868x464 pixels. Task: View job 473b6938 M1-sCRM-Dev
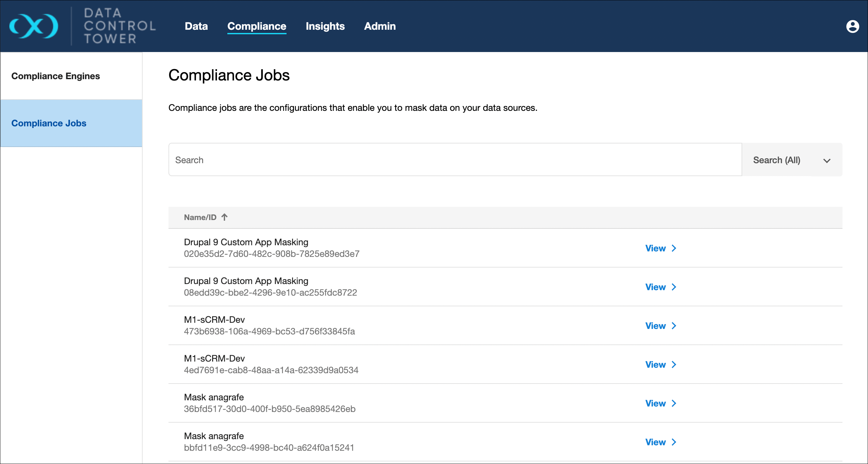[656, 326]
